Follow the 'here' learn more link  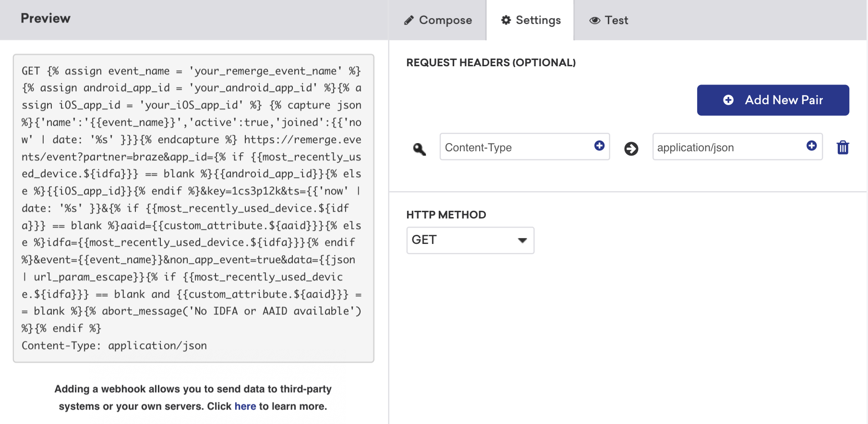tap(245, 406)
